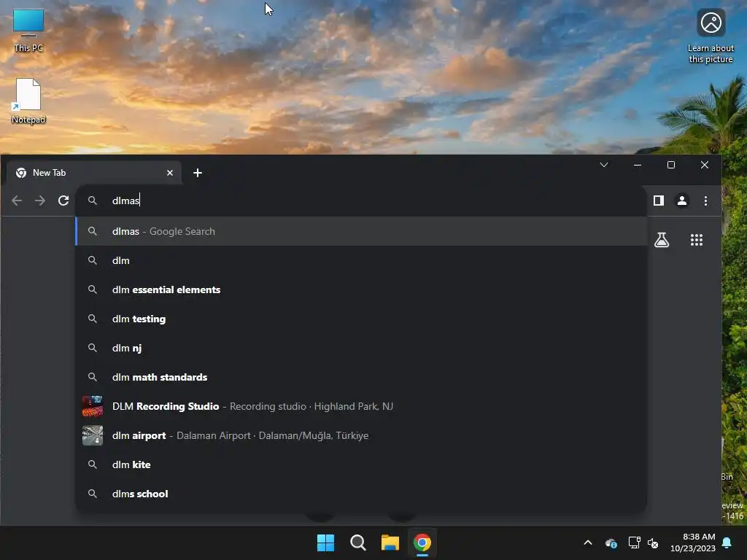Open Google apps grid
This screenshot has width=747, height=560.
697,239
